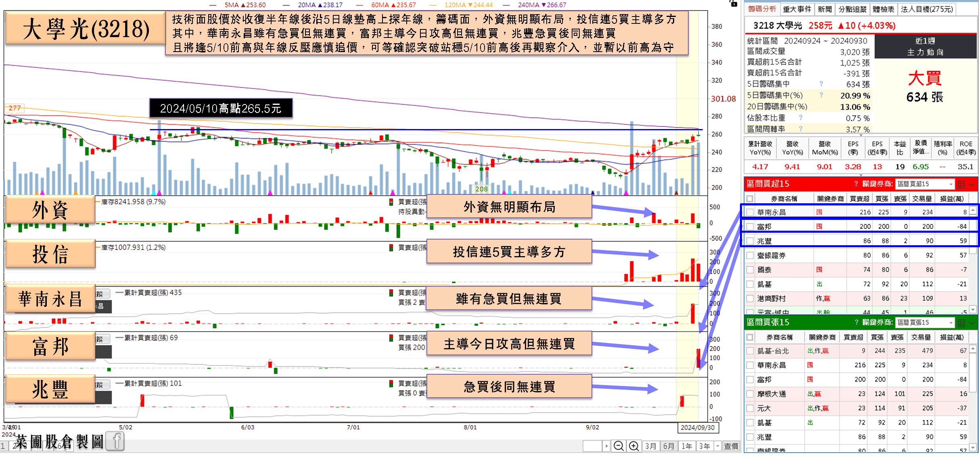Expand chevron at right of green 區間買張15 header
This screenshot has height=463, width=980.
(x=972, y=323)
